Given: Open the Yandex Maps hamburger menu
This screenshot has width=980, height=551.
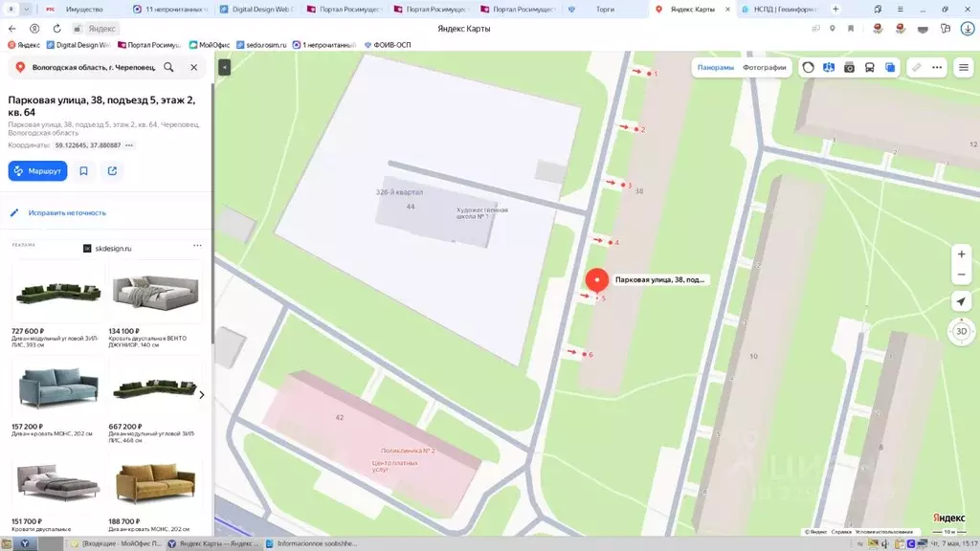Looking at the screenshot, I should tap(964, 68).
